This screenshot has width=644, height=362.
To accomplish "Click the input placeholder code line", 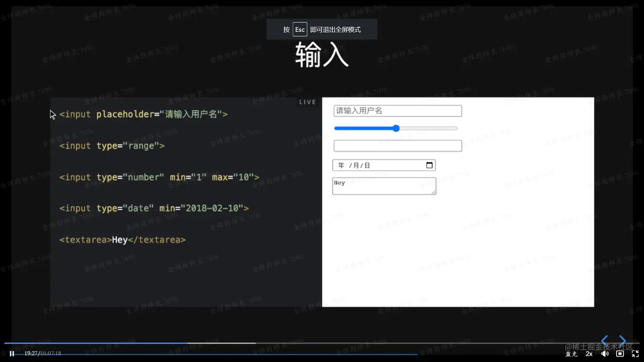I will 144,114.
